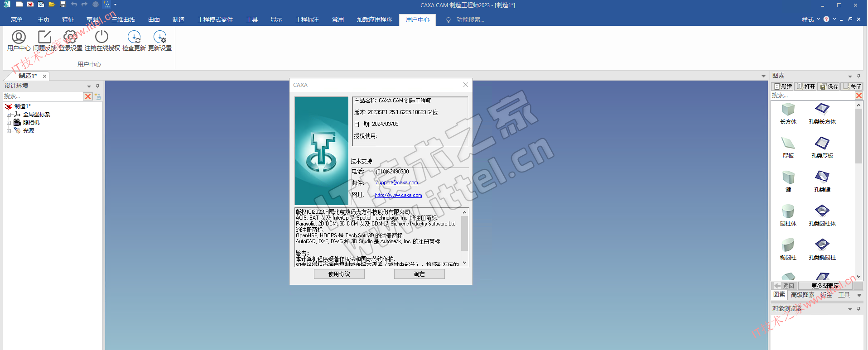
Task: Click the search filter icon beside design search
Action: point(98,96)
